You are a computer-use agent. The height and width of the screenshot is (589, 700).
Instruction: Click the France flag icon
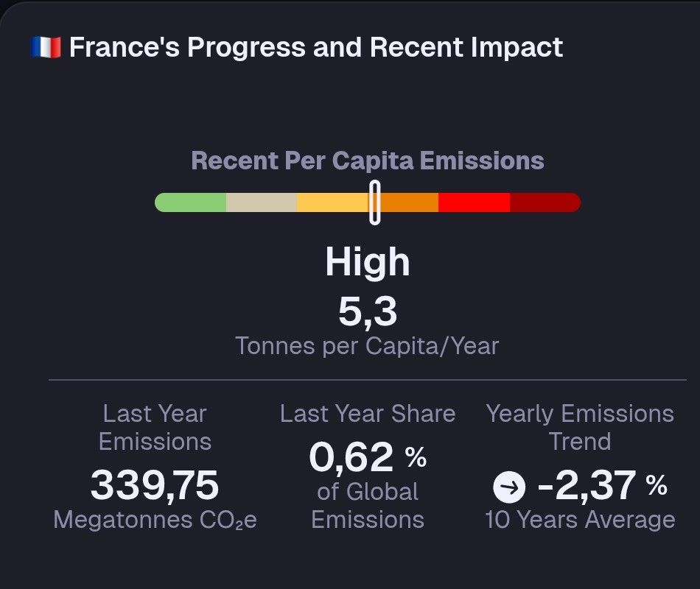tap(46, 47)
